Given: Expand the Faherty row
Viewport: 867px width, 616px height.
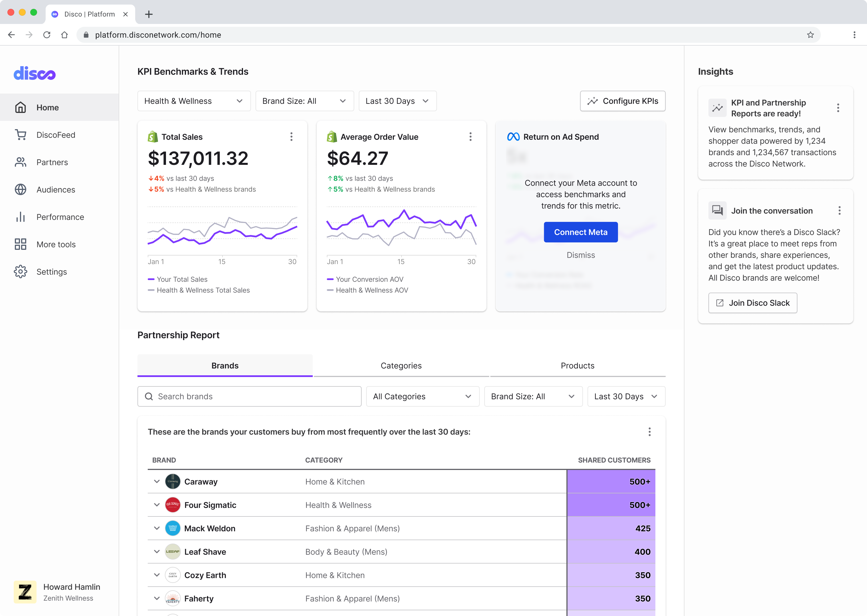Looking at the screenshot, I should (157, 599).
